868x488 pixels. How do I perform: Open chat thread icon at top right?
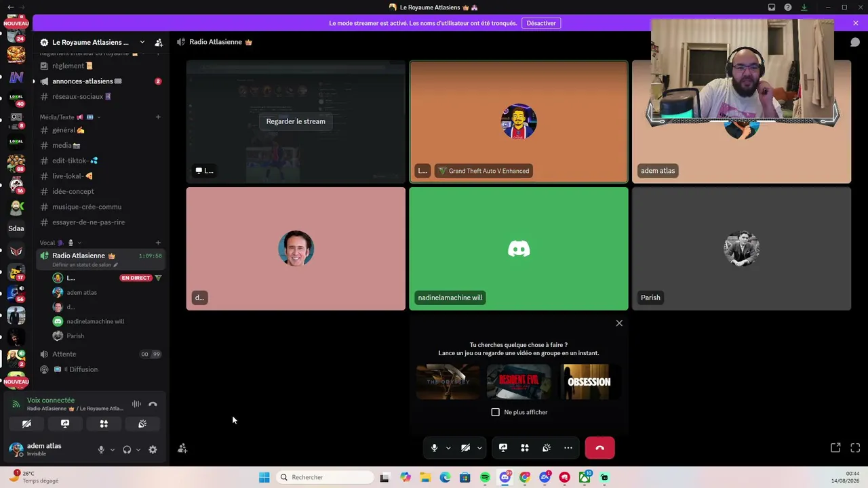pos(855,42)
